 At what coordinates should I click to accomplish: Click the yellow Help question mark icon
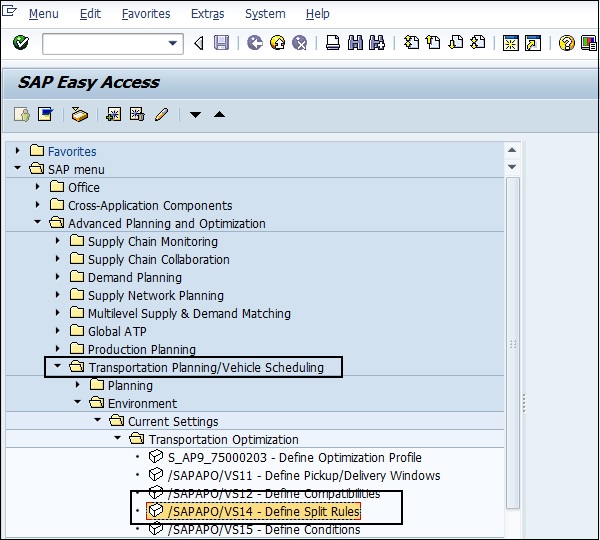coord(566,43)
